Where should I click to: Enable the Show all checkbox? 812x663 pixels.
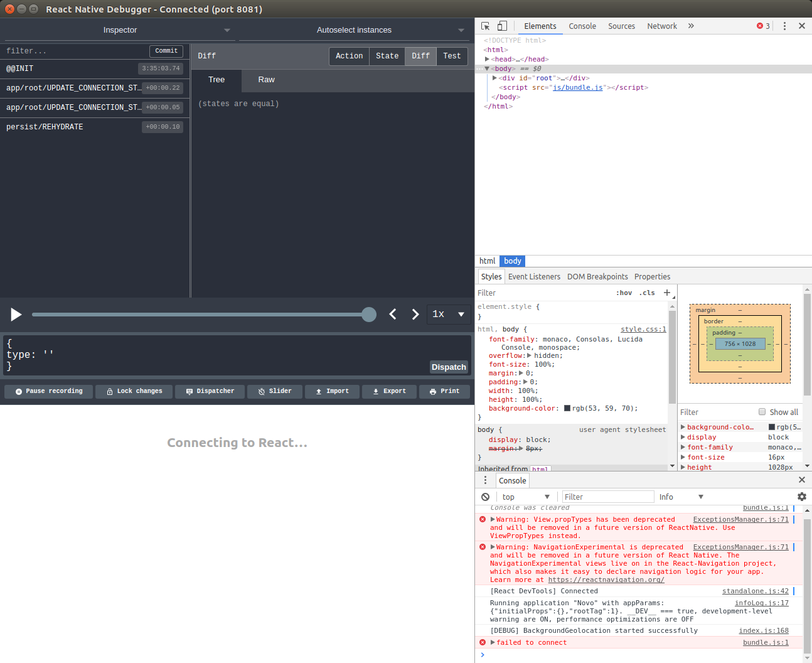tap(762, 412)
